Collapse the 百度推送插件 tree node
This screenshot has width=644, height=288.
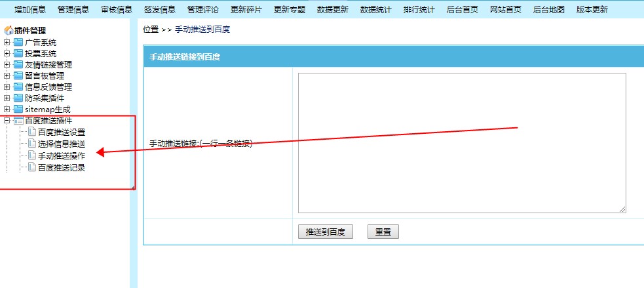(7, 121)
